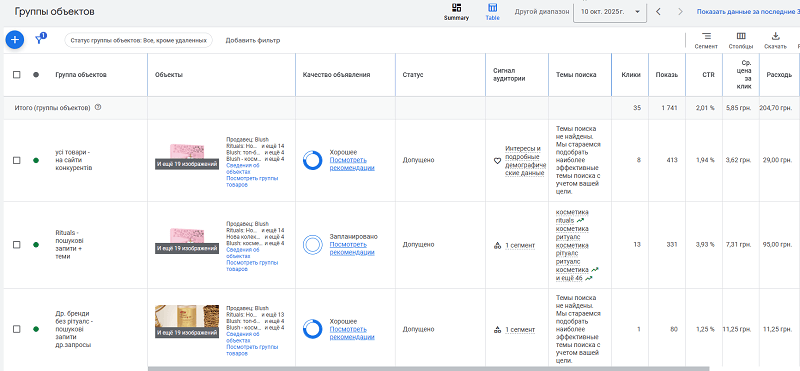Go to the next date period arrow
This screenshot has width=800, height=371.
(x=680, y=11)
